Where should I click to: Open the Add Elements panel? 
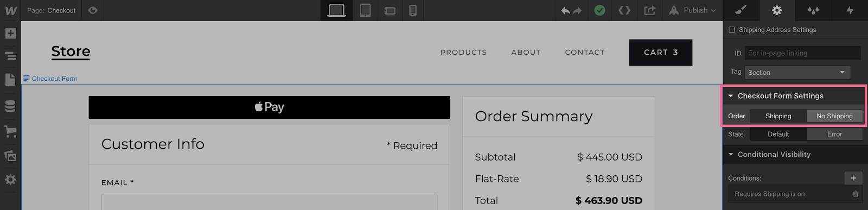[x=10, y=33]
